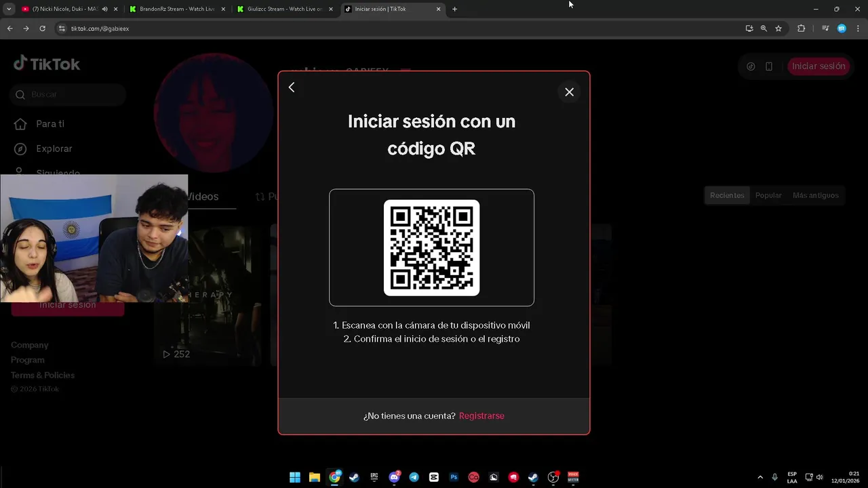Open Voicemeeter from the taskbar
868x488 pixels.
point(573,477)
